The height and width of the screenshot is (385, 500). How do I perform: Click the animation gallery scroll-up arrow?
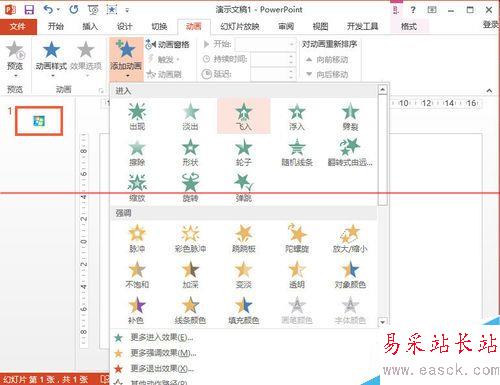pos(382,90)
